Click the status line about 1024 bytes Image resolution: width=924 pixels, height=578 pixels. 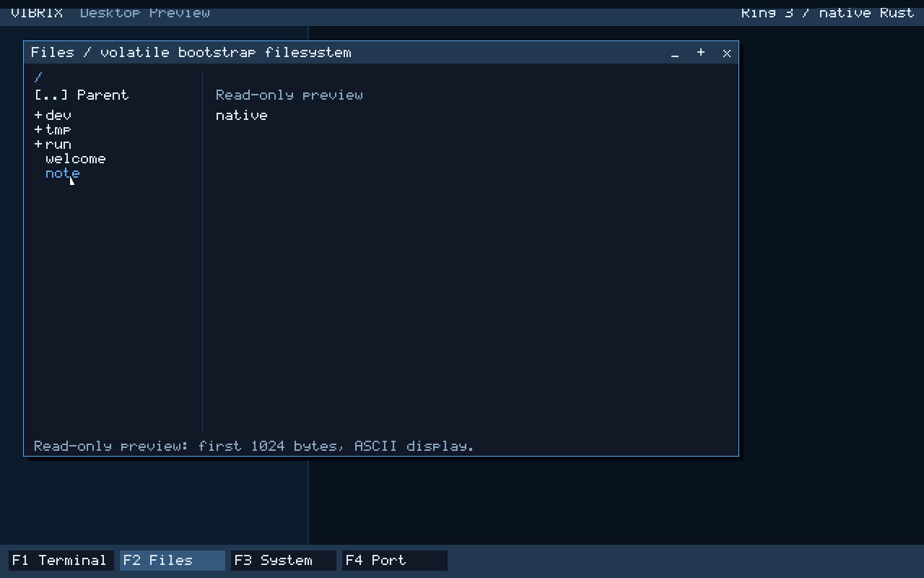coord(254,446)
